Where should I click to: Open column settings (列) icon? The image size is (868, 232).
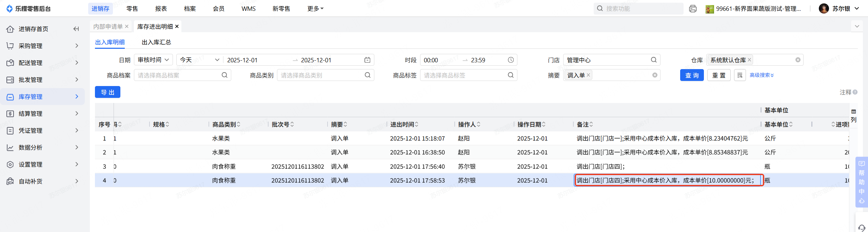[x=853, y=115]
